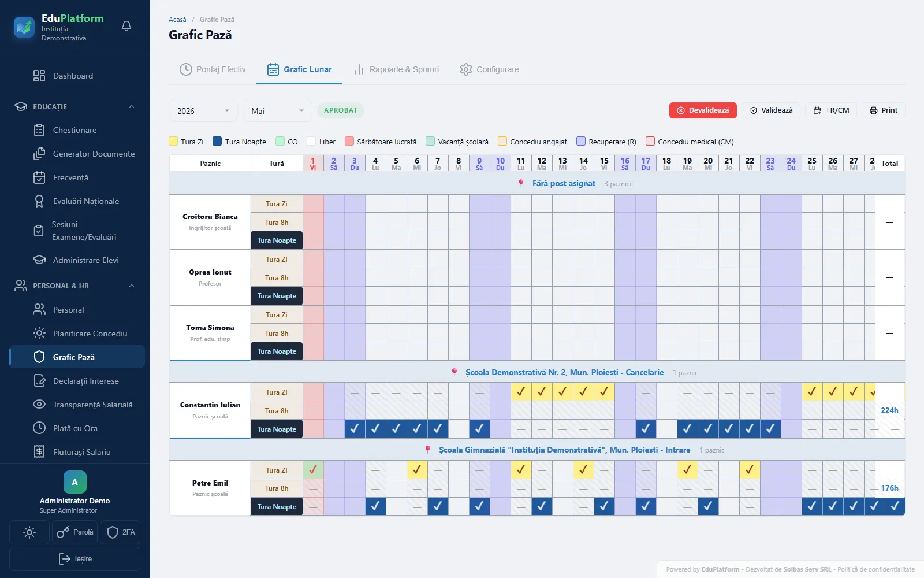Viewport: 924px width, 578px height.
Task: Toggle Petre Emil Tura Noapte on day 4
Action: point(375,506)
